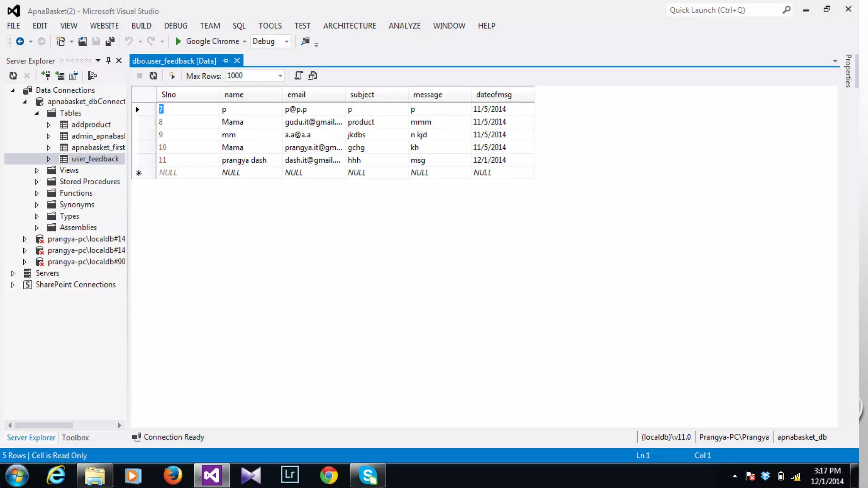Image resolution: width=868 pixels, height=488 pixels.
Task: Start debugging with Google Chrome button
Action: (207, 42)
